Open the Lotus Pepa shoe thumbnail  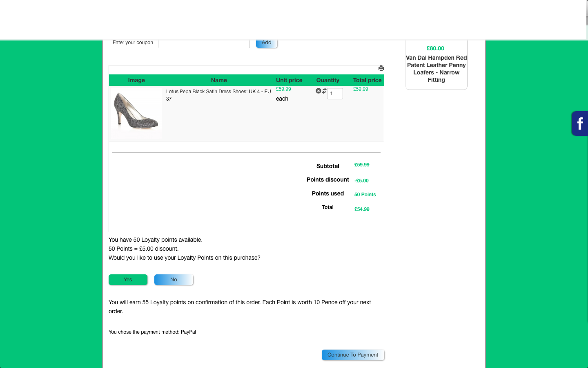[136, 112]
